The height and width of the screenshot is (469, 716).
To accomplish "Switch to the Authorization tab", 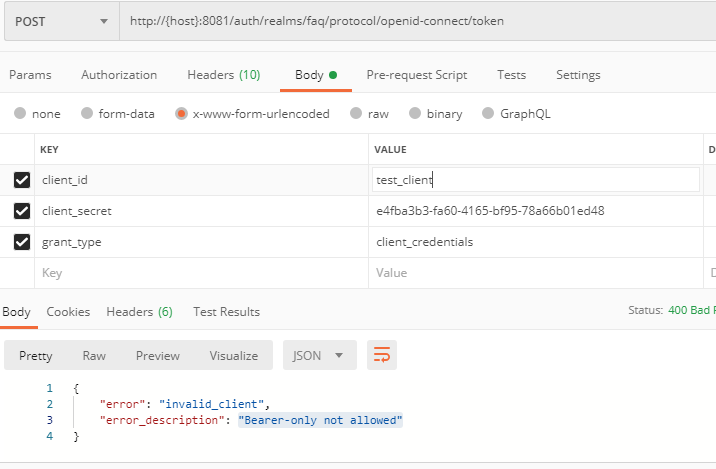I will (119, 75).
